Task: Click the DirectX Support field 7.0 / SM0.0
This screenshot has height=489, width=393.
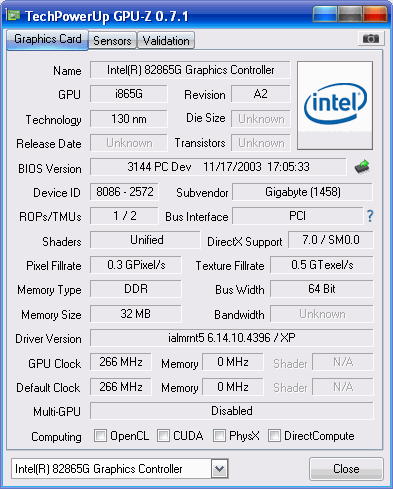Action: (331, 240)
